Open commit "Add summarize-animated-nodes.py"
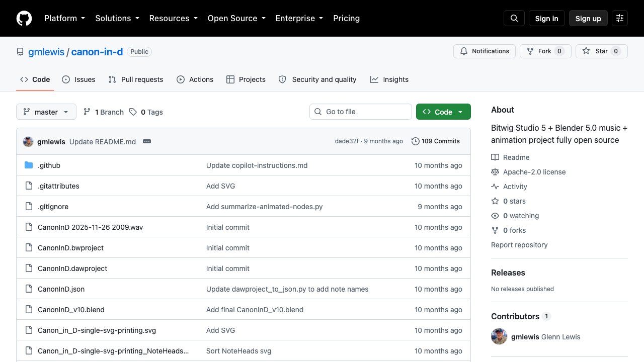The image size is (644, 362). (x=264, y=207)
